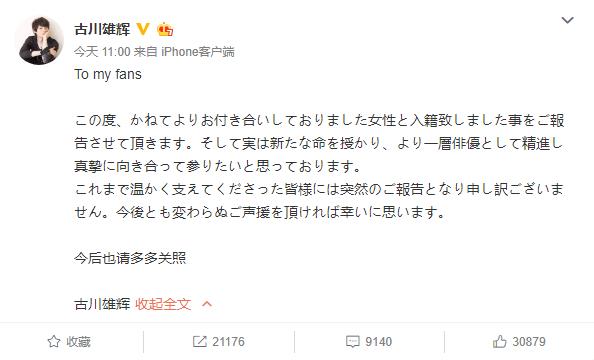Click the repost count 21176

(x=228, y=341)
